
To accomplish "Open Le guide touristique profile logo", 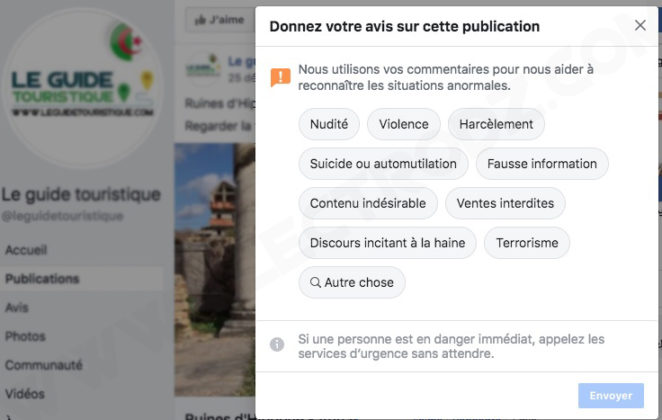I will tap(83, 87).
